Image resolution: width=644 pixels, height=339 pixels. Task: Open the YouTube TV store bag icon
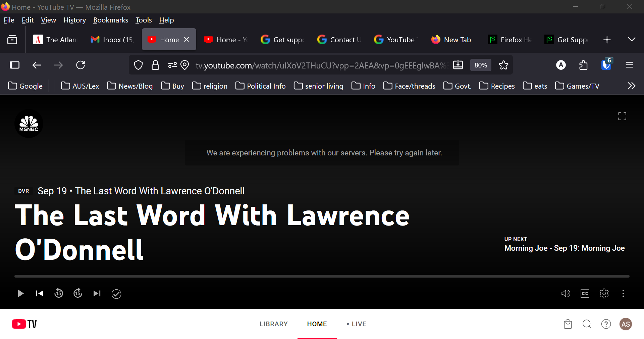568,324
